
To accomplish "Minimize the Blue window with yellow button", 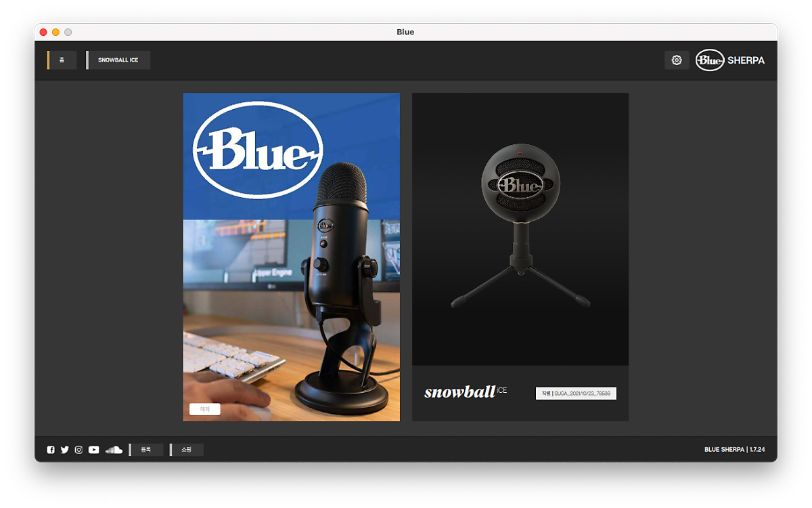I will coord(55,33).
